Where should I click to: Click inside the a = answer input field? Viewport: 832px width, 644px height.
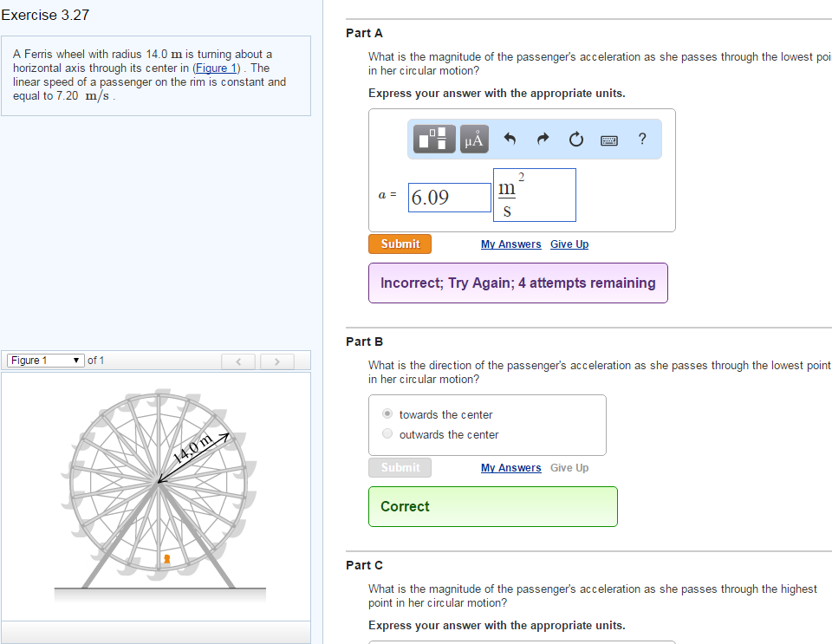click(450, 197)
